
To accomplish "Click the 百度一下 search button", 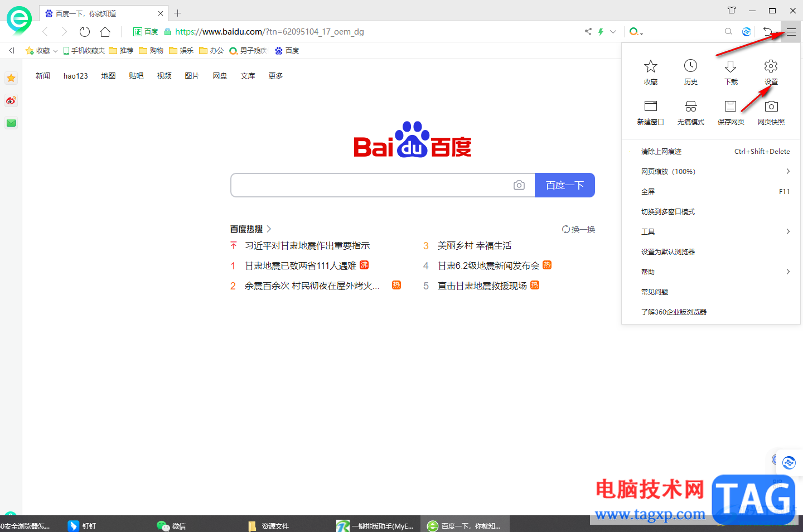I will pyautogui.click(x=564, y=185).
